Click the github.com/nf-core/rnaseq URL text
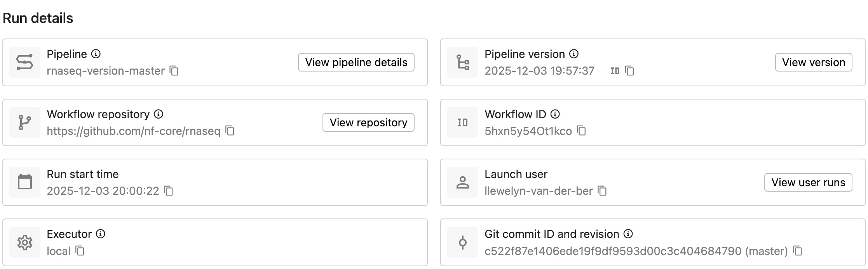 point(133,131)
